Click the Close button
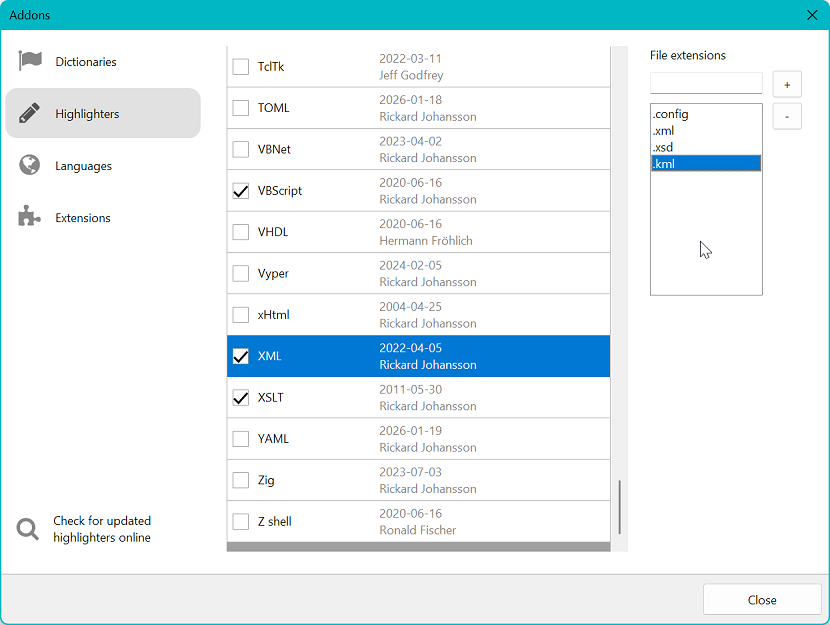The image size is (830, 625). [x=762, y=600]
